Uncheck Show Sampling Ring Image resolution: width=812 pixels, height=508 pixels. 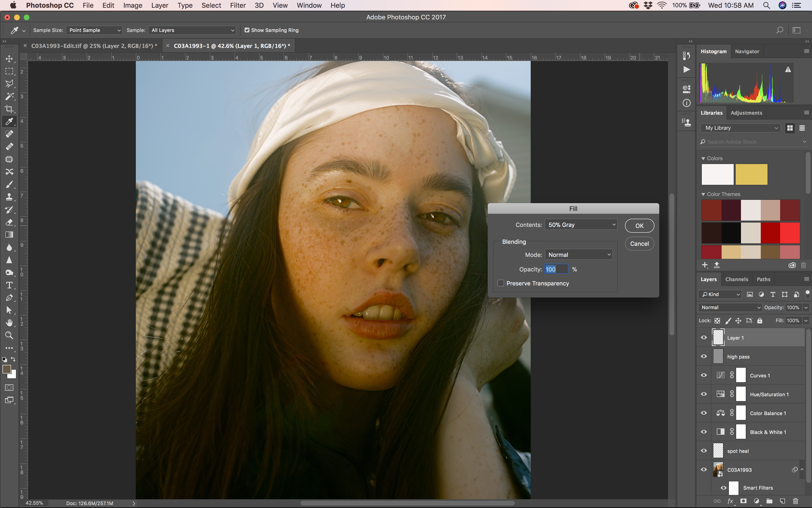(x=247, y=30)
